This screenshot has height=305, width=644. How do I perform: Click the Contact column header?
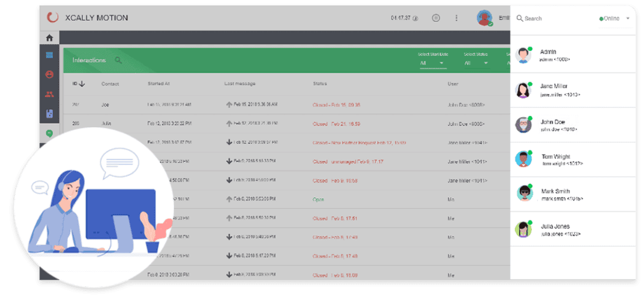[110, 84]
